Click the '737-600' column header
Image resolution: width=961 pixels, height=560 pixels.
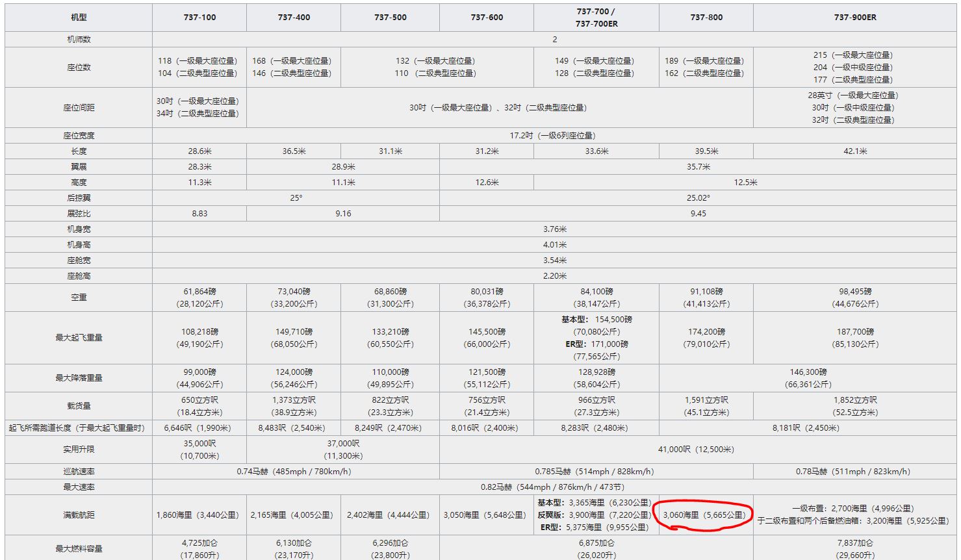click(x=487, y=18)
